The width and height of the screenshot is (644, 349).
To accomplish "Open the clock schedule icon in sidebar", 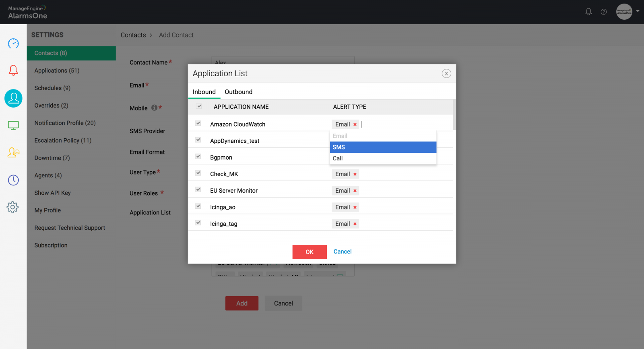I will tap(13, 180).
